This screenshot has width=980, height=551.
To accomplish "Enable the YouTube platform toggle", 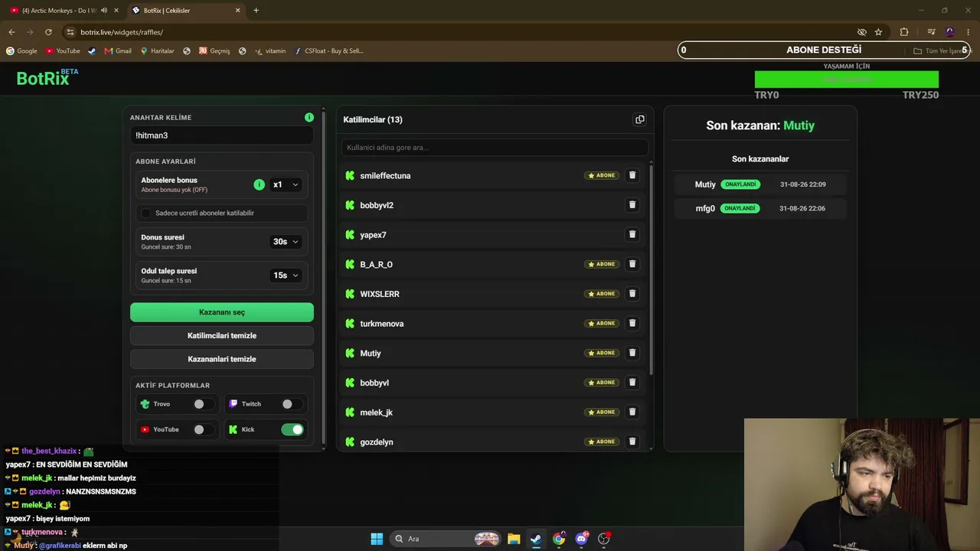I will click(204, 429).
